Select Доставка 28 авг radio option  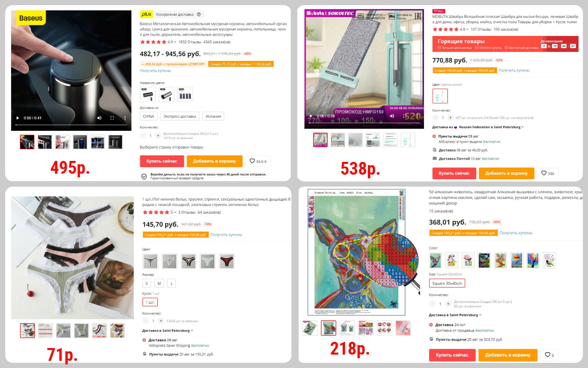[144, 340]
